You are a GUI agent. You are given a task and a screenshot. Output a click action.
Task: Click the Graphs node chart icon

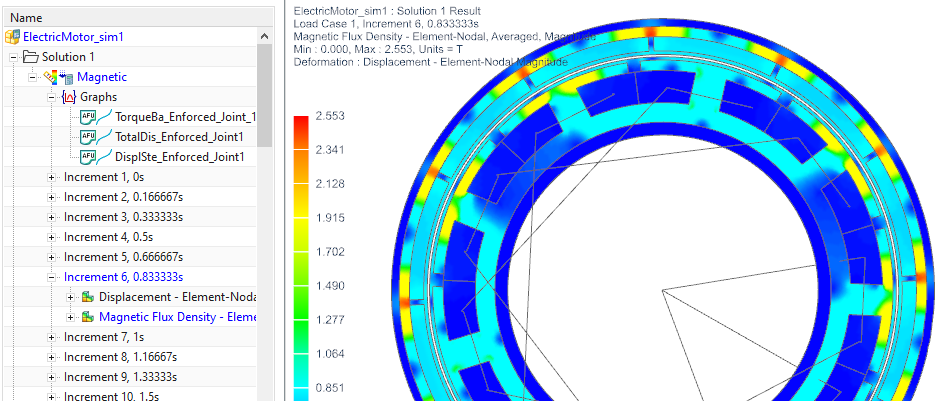68,97
